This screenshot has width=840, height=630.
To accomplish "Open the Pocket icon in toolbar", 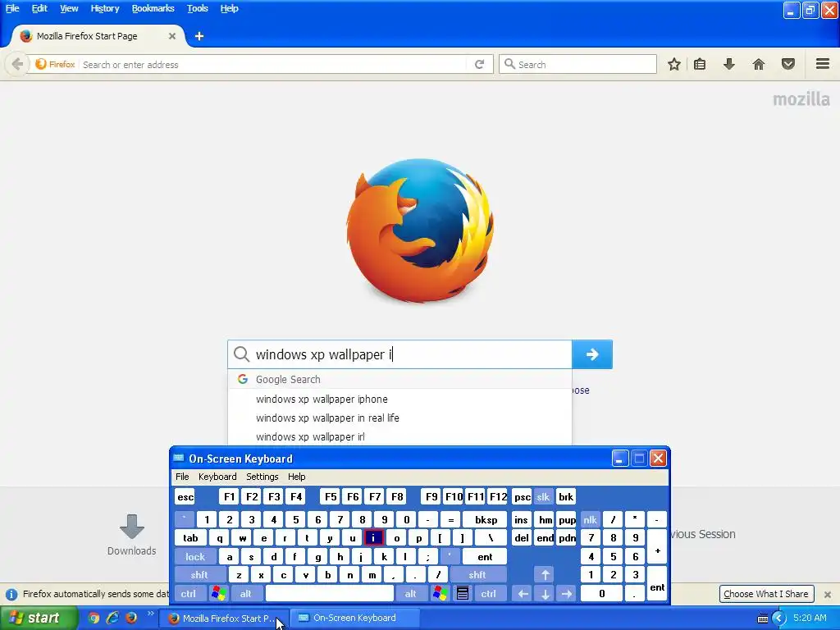I will pyautogui.click(x=788, y=64).
